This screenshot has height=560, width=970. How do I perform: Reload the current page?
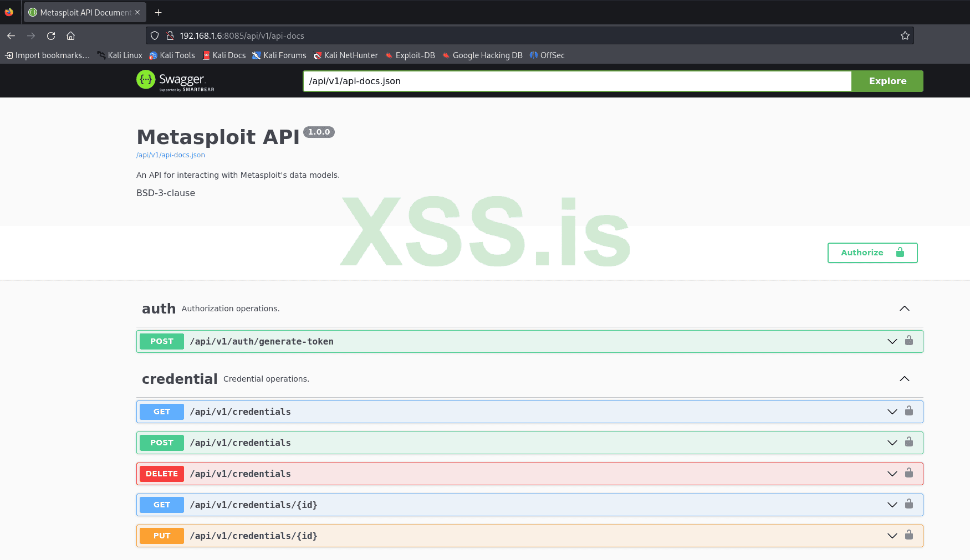[51, 36]
